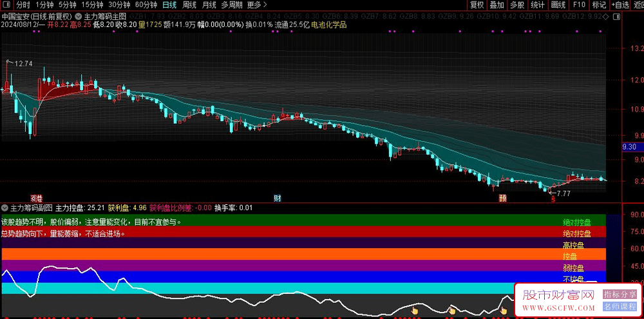644x319 pixels.
Task: Click the 主力筹码副图 indicator name
Action: coord(32,208)
